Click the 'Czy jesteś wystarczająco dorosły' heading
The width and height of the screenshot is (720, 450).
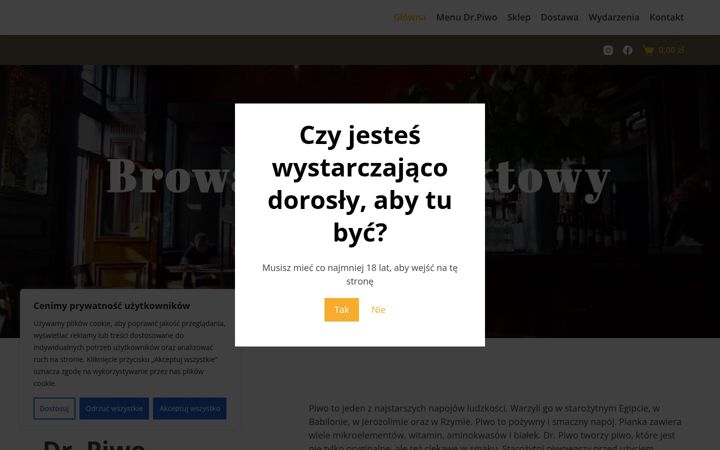pos(360,184)
